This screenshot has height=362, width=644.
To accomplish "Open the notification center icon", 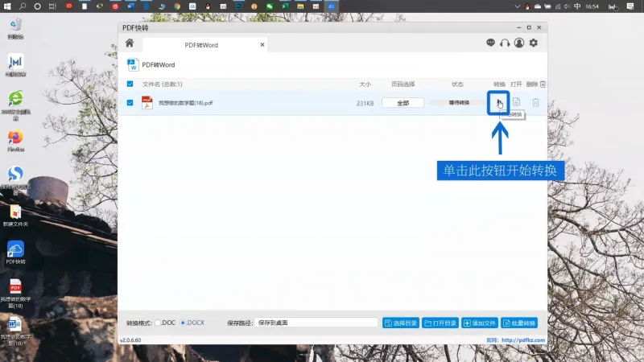I will (630, 6).
